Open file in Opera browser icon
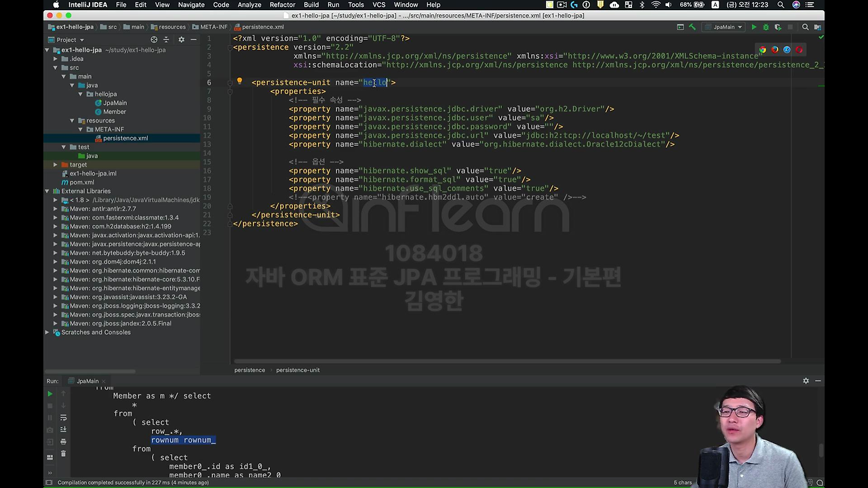The image size is (868, 488). coord(800,49)
